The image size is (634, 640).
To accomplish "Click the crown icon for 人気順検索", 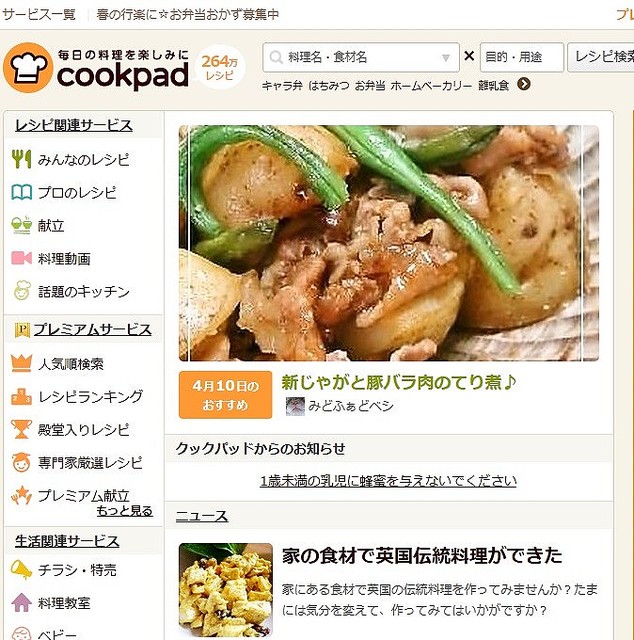I will click(21, 363).
